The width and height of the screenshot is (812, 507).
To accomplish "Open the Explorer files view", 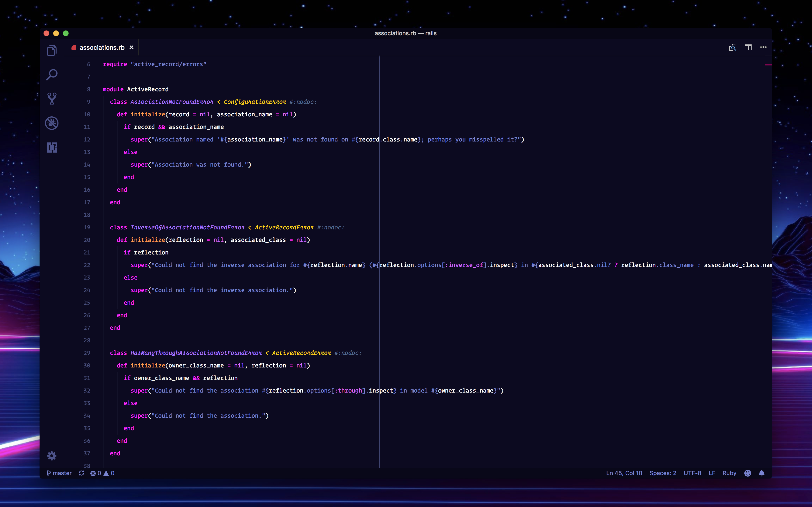I will point(52,51).
